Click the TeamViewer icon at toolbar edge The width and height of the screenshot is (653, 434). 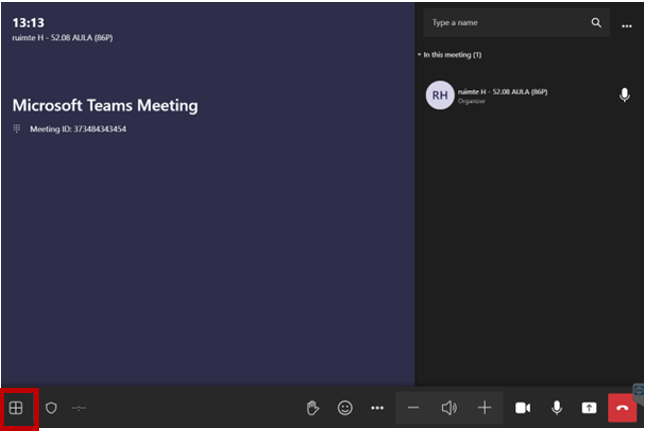(638, 392)
